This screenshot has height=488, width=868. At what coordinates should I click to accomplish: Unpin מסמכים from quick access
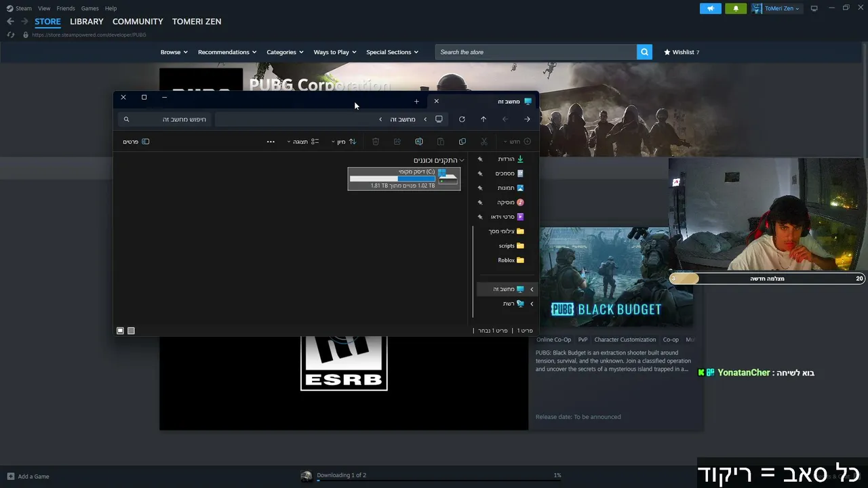[x=480, y=174]
